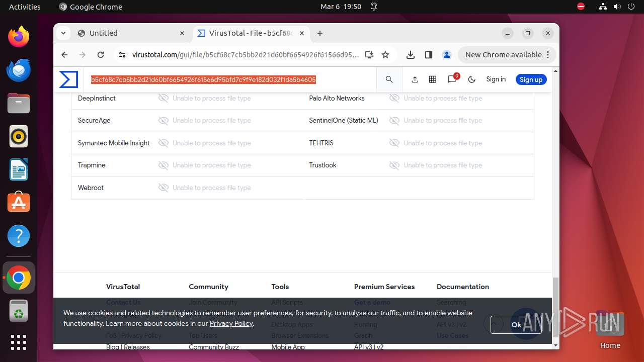Image resolution: width=644 pixels, height=362 pixels.
Task: Click New Chrome available button
Action: click(507, 55)
